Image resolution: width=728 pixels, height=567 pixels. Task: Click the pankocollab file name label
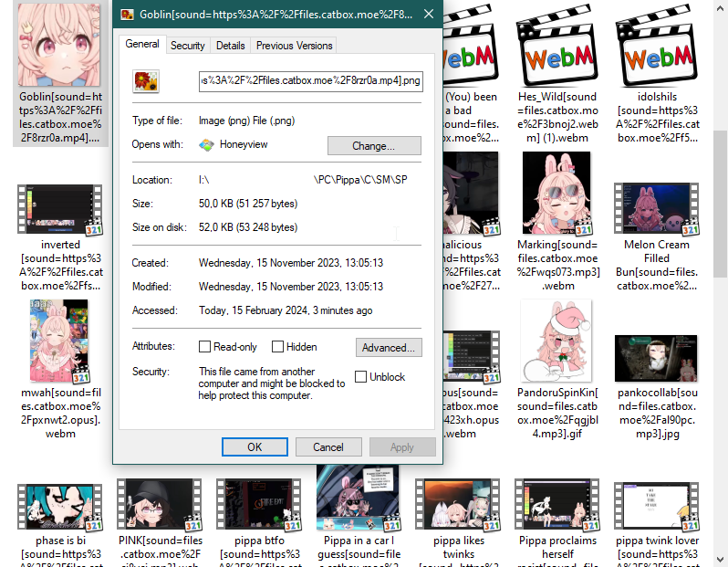(x=658, y=414)
